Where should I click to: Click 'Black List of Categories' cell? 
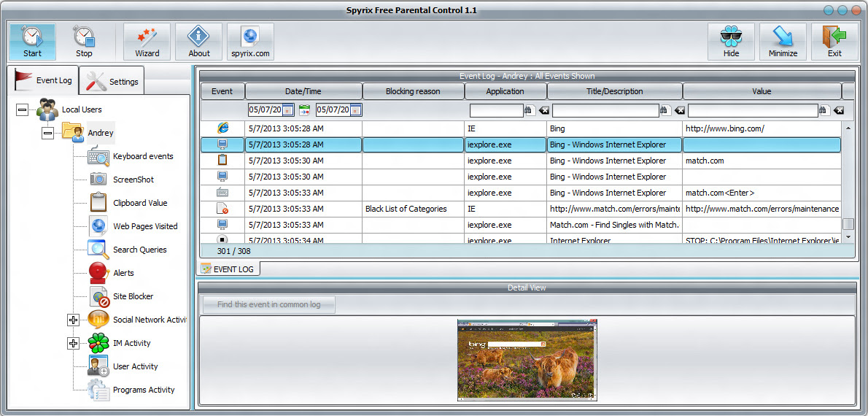414,209
